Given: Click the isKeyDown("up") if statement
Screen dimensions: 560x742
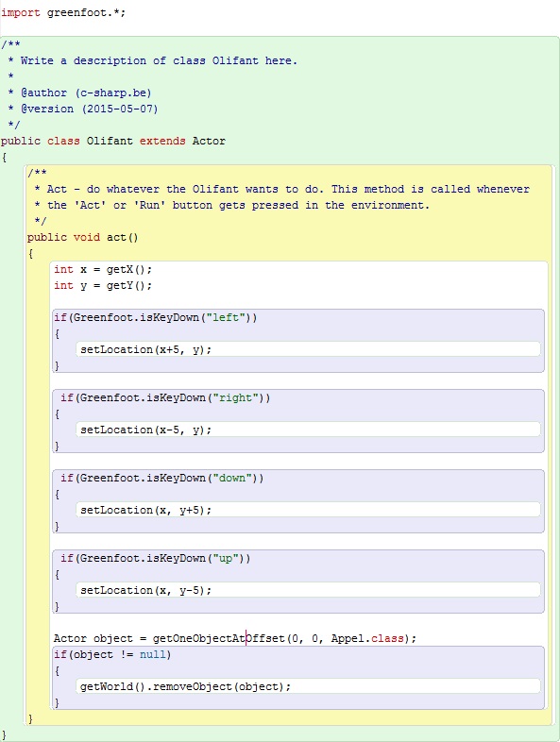Looking at the screenshot, I should point(155,559).
